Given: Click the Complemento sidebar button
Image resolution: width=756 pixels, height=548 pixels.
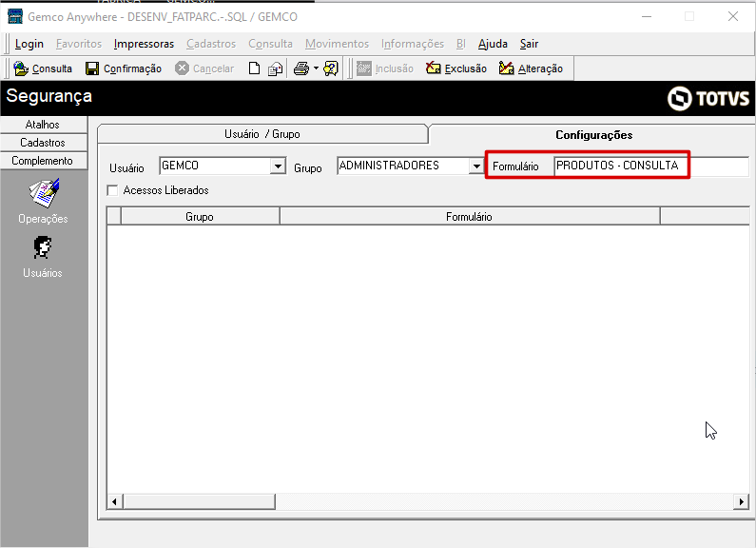Looking at the screenshot, I should (x=43, y=161).
